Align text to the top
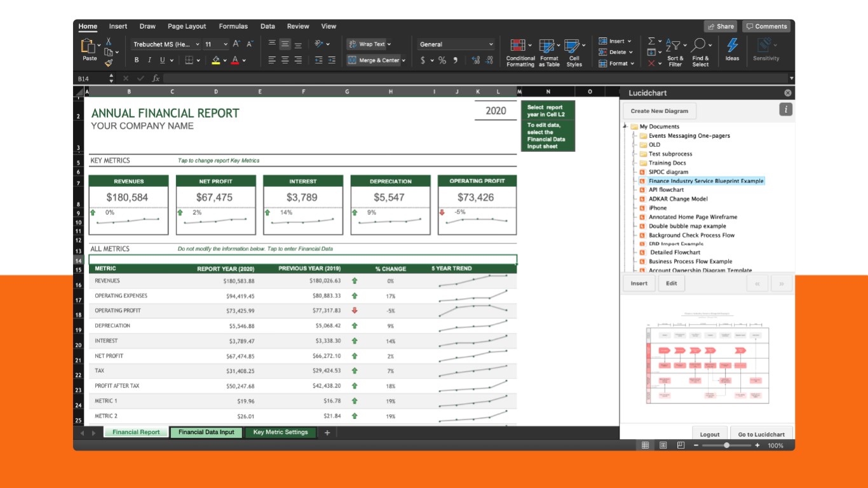This screenshot has width=868, height=488. (271, 44)
